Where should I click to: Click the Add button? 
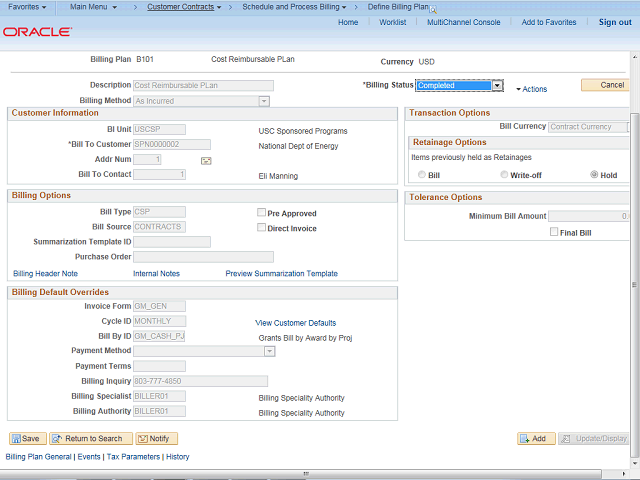(536, 438)
